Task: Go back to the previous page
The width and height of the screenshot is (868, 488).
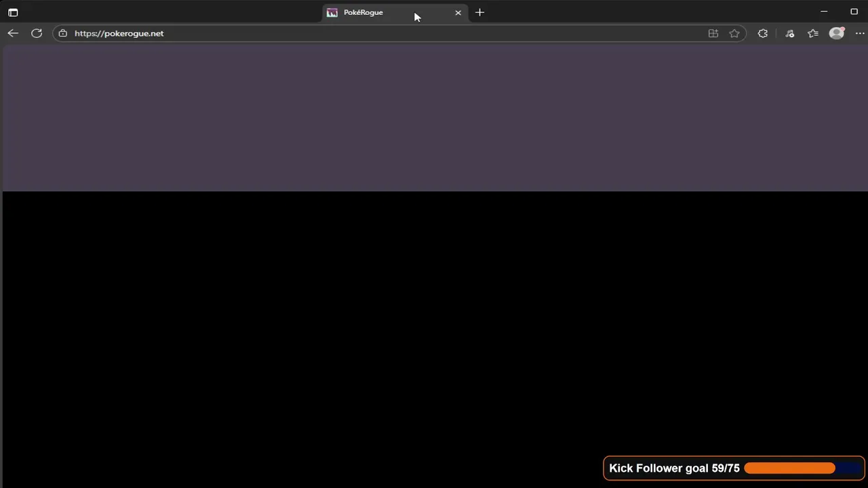Action: coord(13,33)
